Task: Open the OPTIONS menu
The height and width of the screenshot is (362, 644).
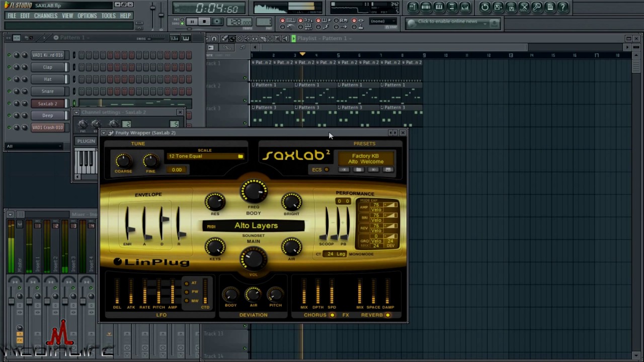Action: tap(87, 16)
